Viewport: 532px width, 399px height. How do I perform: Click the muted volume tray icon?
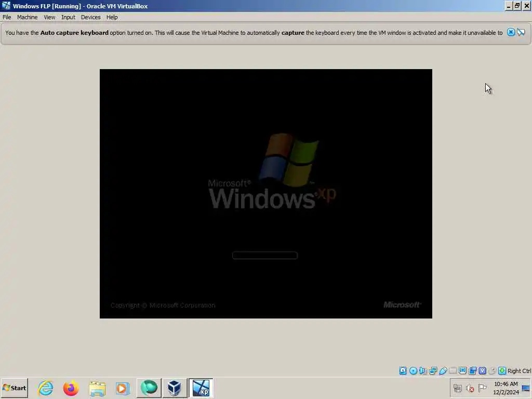(470, 388)
